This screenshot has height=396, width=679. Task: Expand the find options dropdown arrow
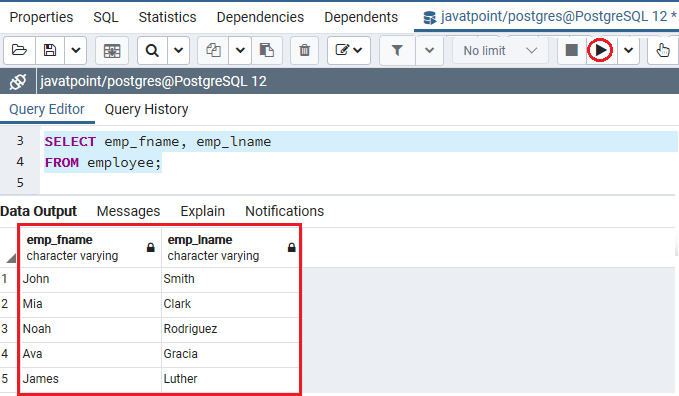tap(178, 51)
